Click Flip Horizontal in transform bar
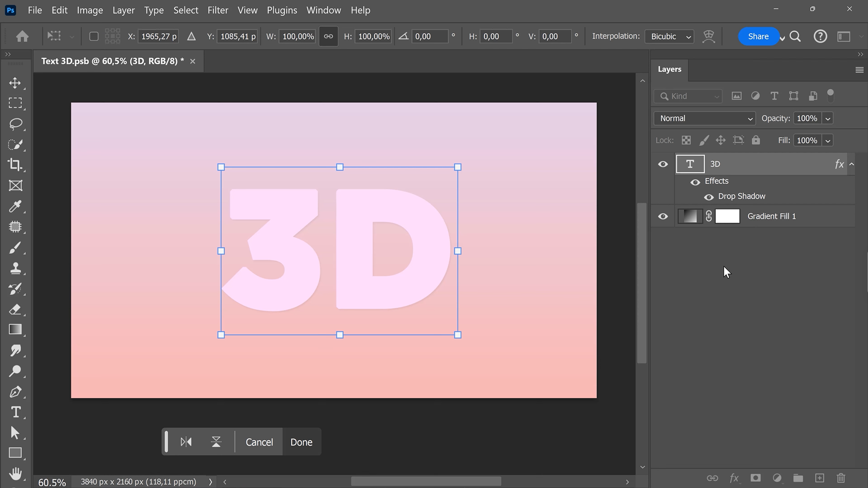This screenshot has width=868, height=488. pos(186,442)
